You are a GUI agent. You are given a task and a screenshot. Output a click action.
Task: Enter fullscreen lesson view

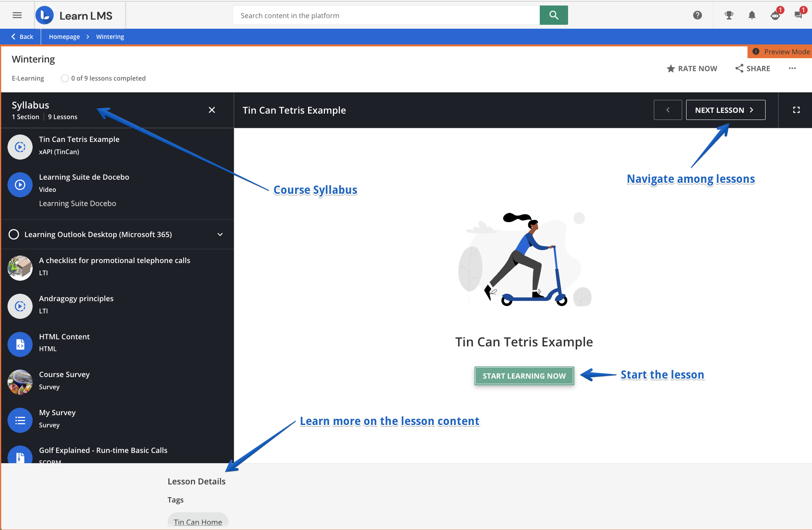click(796, 110)
